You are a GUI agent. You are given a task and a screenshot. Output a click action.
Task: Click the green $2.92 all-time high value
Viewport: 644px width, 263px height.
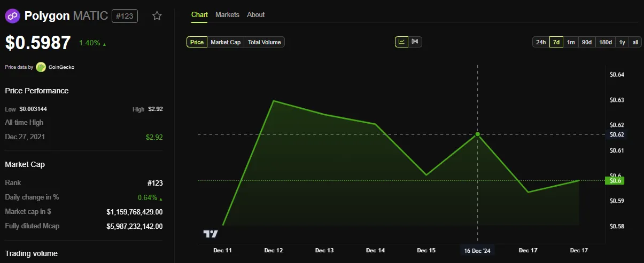point(154,137)
